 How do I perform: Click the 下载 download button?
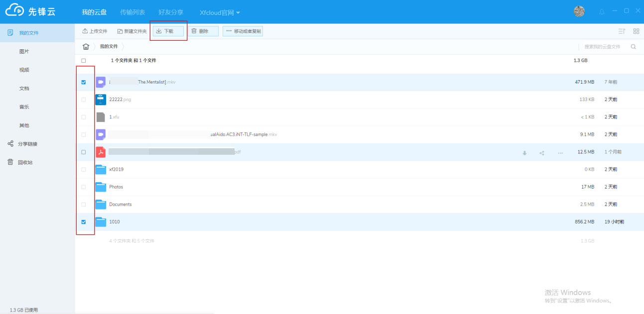pyautogui.click(x=168, y=31)
